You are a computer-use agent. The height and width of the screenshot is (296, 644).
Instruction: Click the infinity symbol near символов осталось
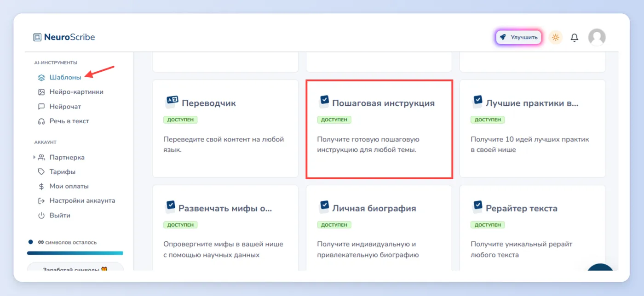[40, 242]
